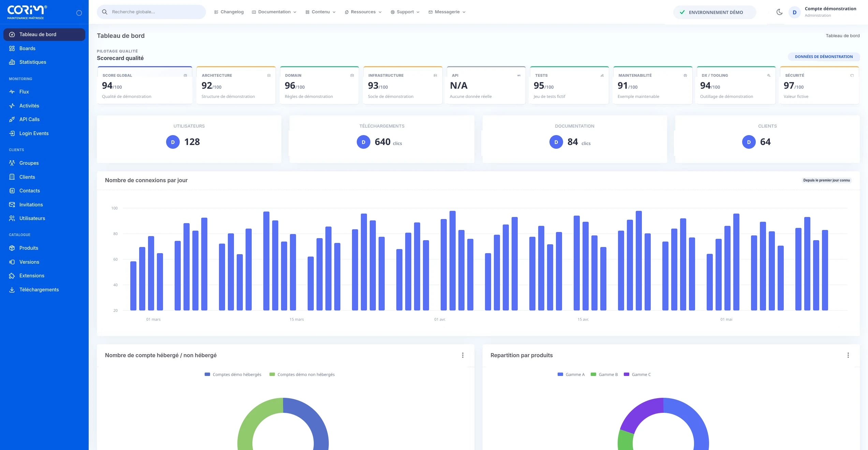Screen dimensions: 868x450
Task: Click the Architecture card's building icon
Action: 269,75
